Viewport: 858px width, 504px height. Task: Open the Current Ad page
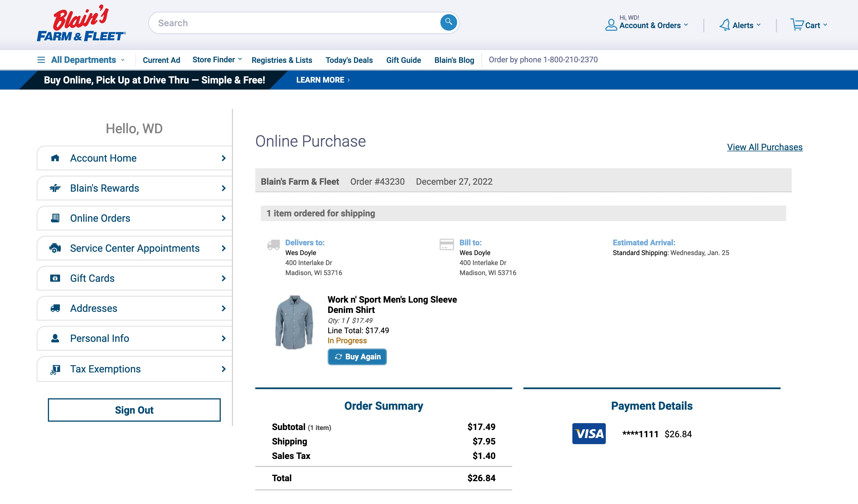tap(161, 60)
